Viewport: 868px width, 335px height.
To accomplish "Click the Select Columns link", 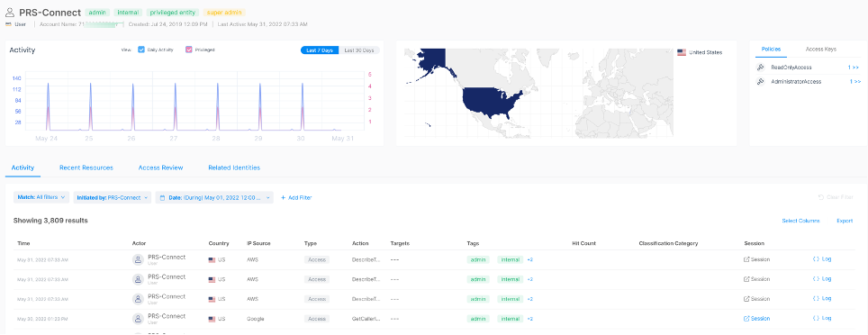I will tap(800, 221).
